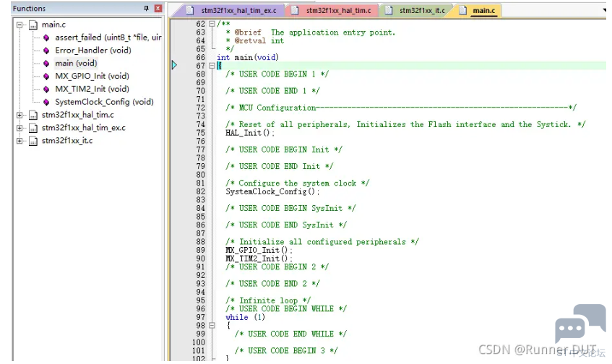612x364 pixels.
Task: Expand the stm32f1xx_it.c tree node
Action: [x=20, y=141]
